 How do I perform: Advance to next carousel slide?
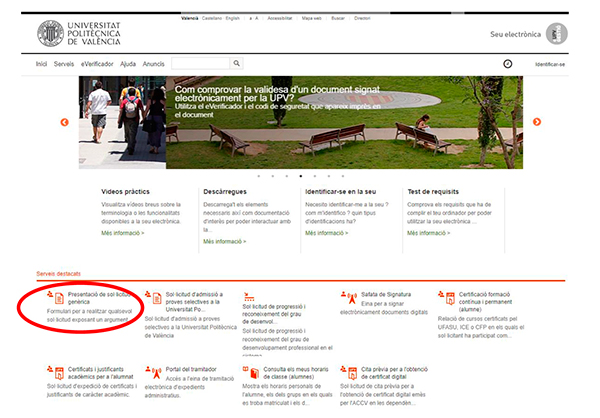(x=536, y=122)
